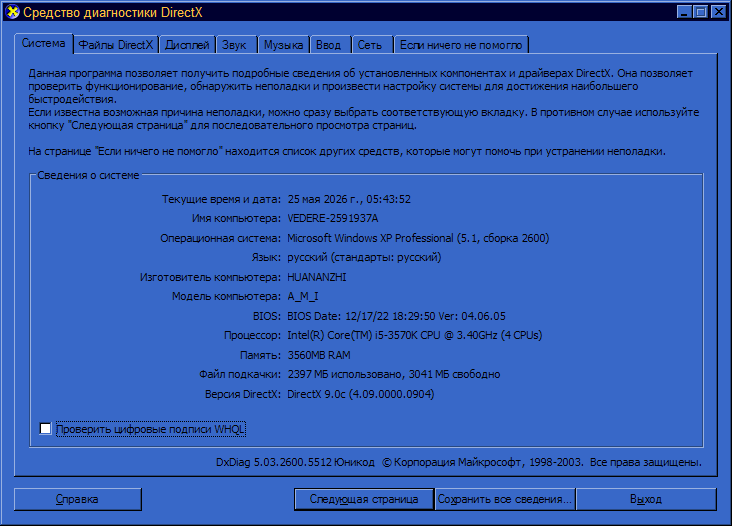Viewport: 732px width, 526px height.
Task: Switch to the Звук tab
Action: [x=234, y=45]
